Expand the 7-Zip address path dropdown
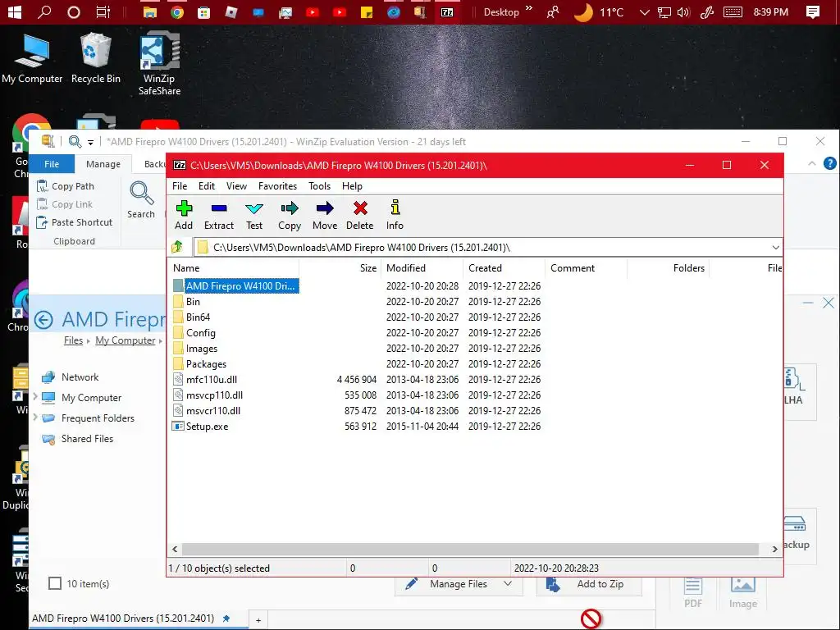Screen dimensions: 840x630 [x=775, y=248]
